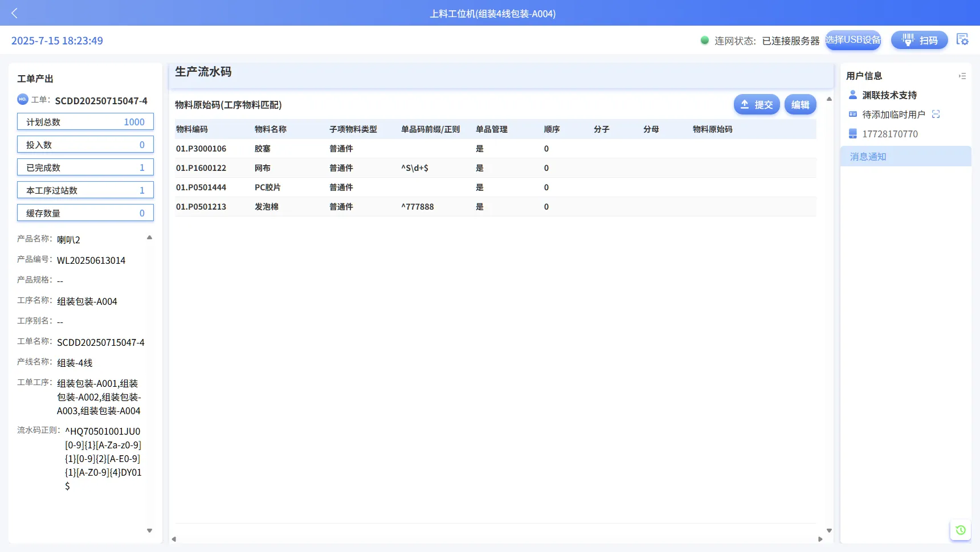
Task: Click the scan icon beside 待添加临时用户
Action: (936, 115)
